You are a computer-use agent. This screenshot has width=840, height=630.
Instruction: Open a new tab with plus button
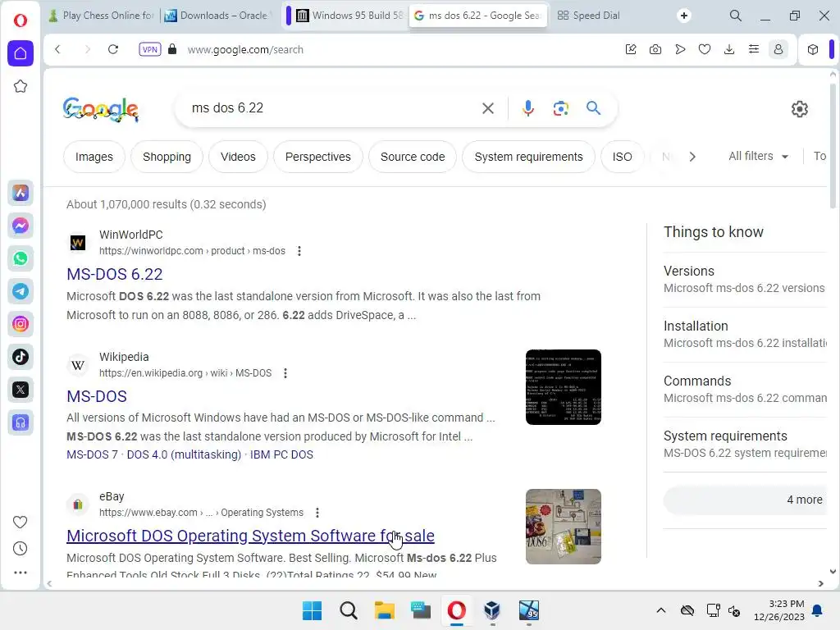[x=684, y=16]
